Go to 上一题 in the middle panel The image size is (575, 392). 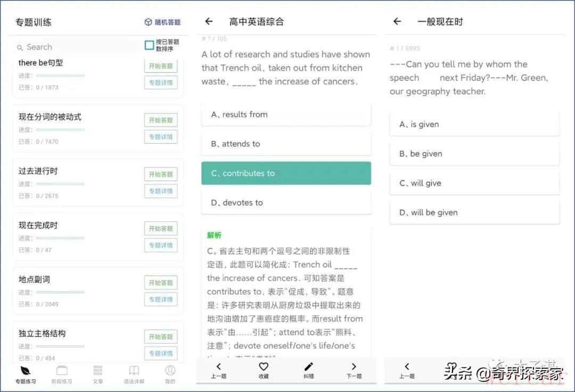tap(218, 367)
